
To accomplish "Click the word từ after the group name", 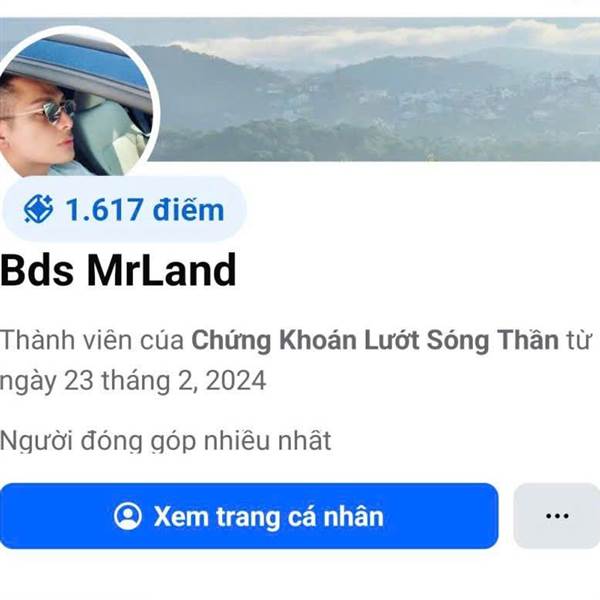I will pos(577,340).
